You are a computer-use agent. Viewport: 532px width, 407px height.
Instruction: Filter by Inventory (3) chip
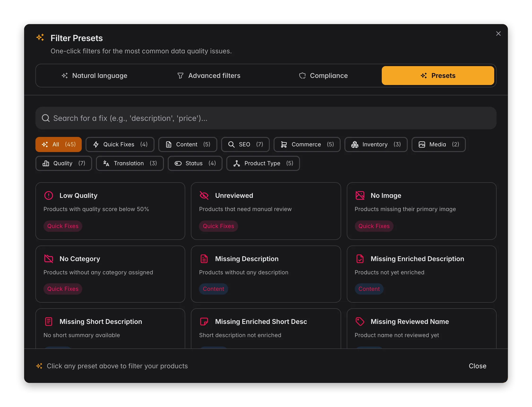[x=376, y=145]
